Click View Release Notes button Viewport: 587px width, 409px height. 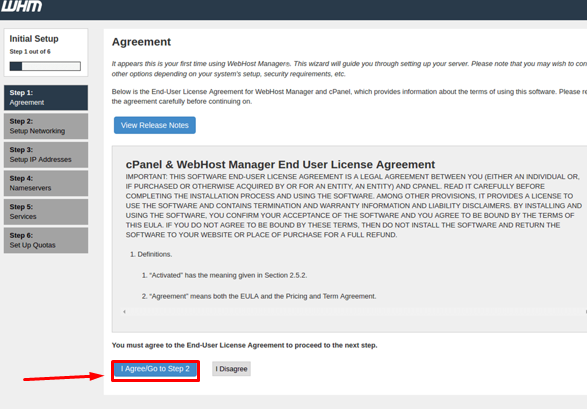tap(155, 125)
